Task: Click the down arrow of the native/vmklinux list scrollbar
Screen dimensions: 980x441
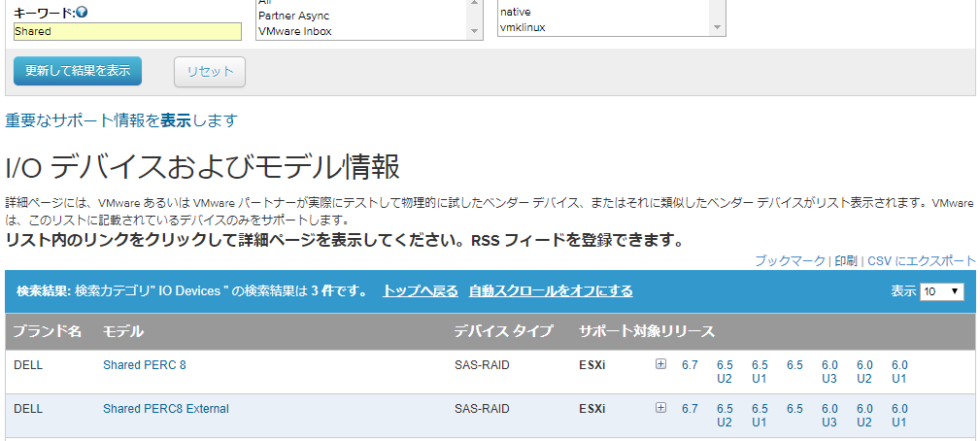Action: pos(717,27)
